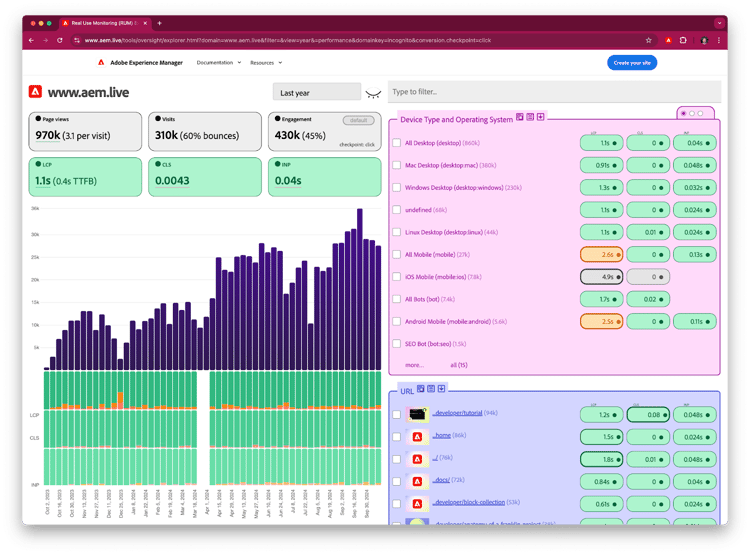750x554 pixels.
Task: Check the Linux Desktop checkbox
Action: [397, 232]
